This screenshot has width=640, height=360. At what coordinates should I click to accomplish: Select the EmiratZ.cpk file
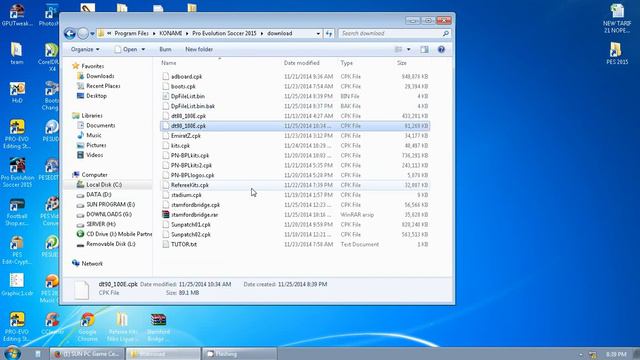click(x=186, y=136)
